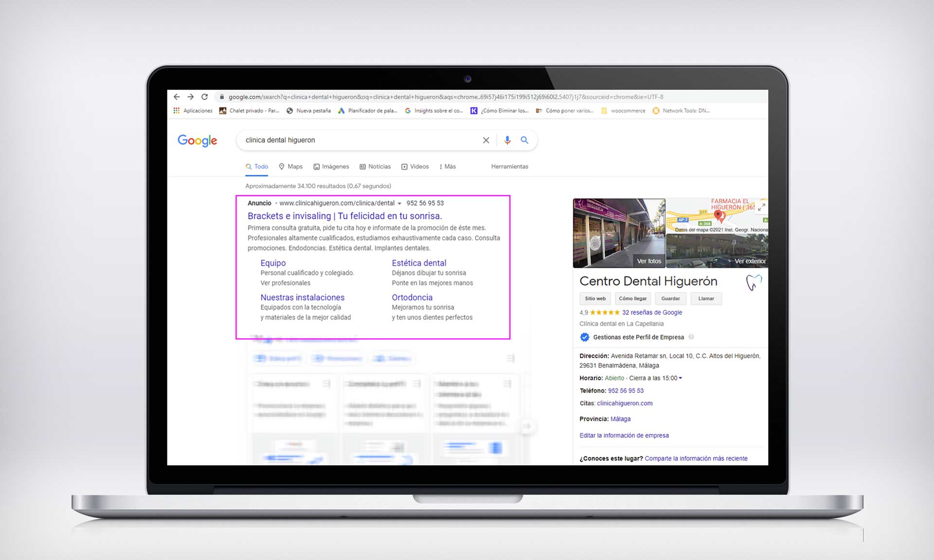Image resolution: width=934 pixels, height=560 pixels.
Task: Click the forward navigation arrow in browser
Action: [x=190, y=97]
